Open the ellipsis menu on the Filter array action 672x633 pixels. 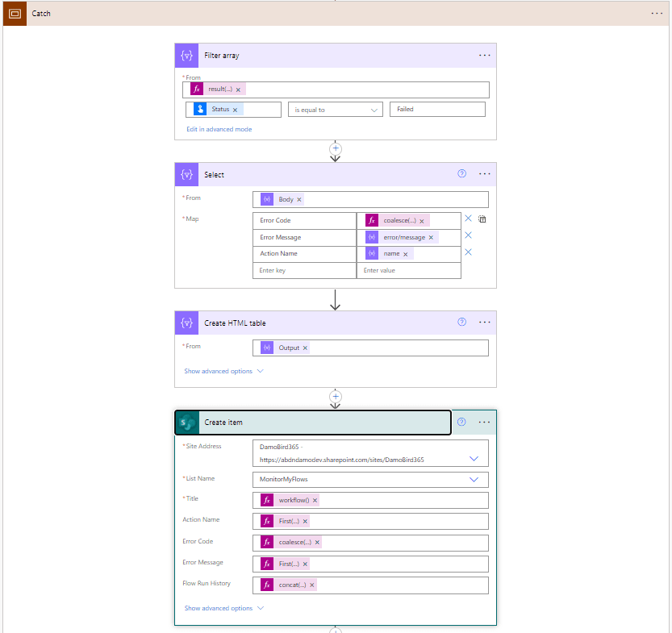[484, 55]
